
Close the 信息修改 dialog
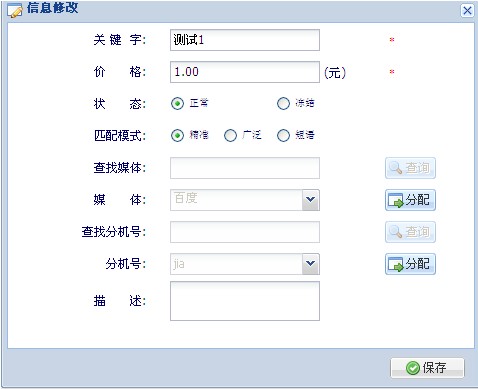click(467, 10)
